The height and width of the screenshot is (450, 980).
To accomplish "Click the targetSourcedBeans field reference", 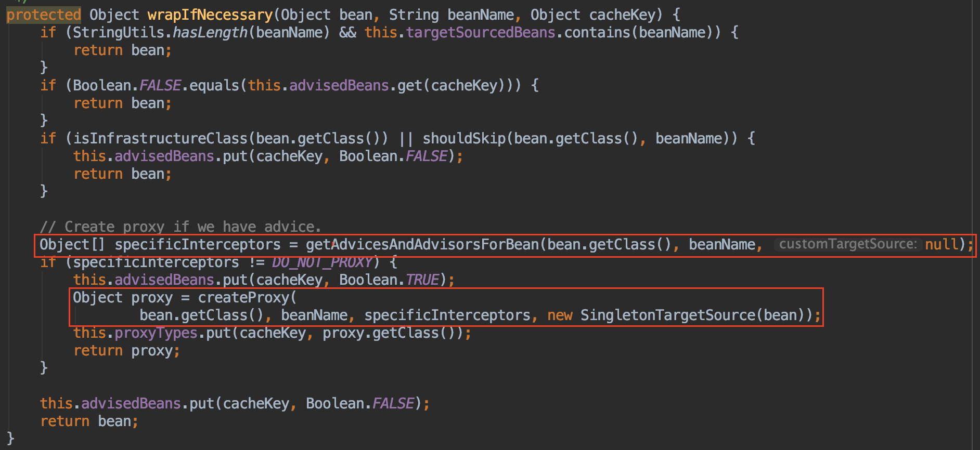I will click(x=481, y=32).
